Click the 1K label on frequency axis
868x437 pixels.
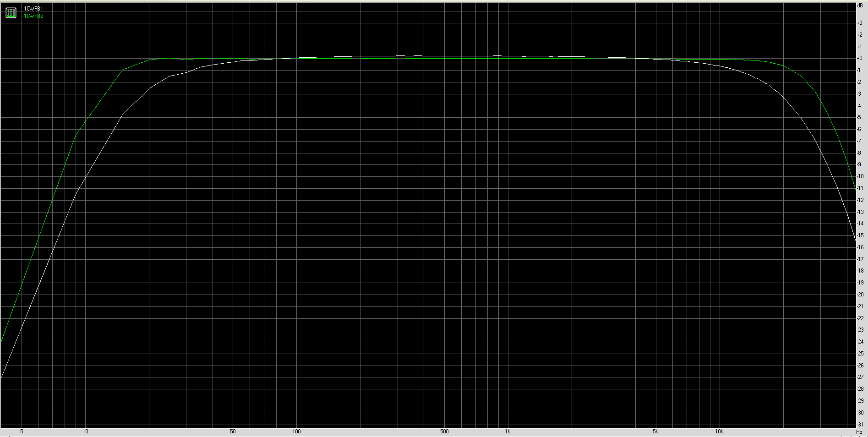508,432
